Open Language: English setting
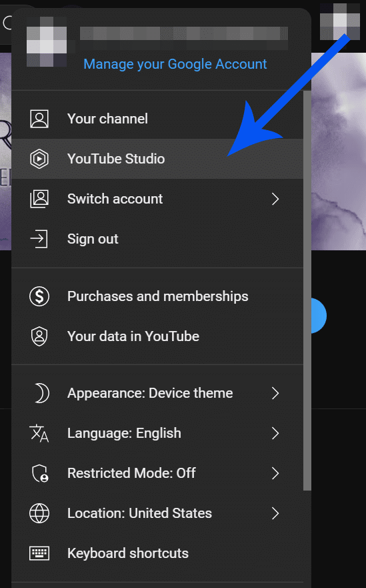The height and width of the screenshot is (588, 366). (157, 433)
